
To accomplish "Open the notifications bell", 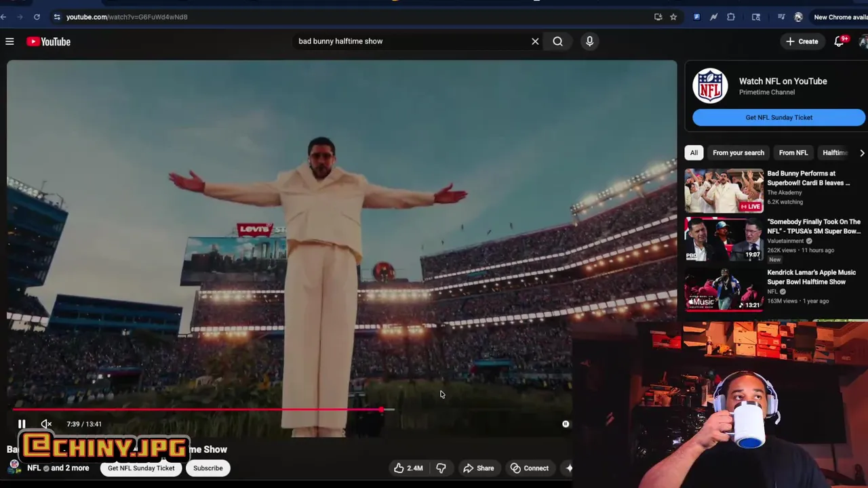I will click(839, 41).
